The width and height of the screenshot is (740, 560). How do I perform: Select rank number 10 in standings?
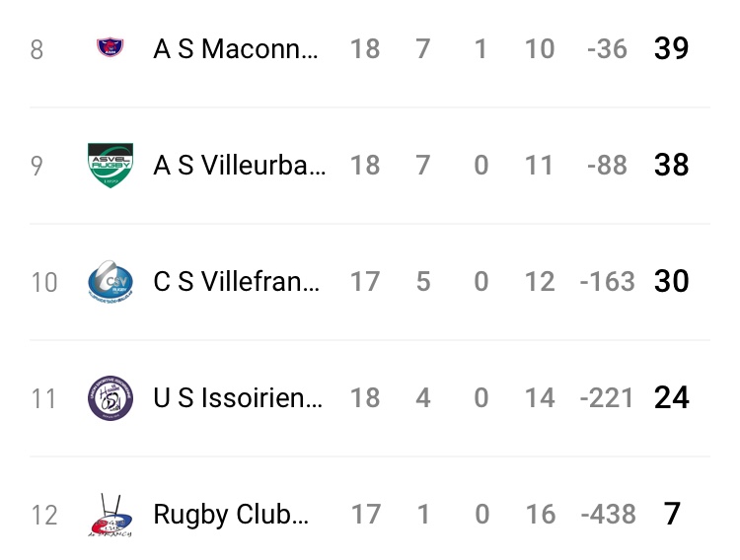point(43,282)
